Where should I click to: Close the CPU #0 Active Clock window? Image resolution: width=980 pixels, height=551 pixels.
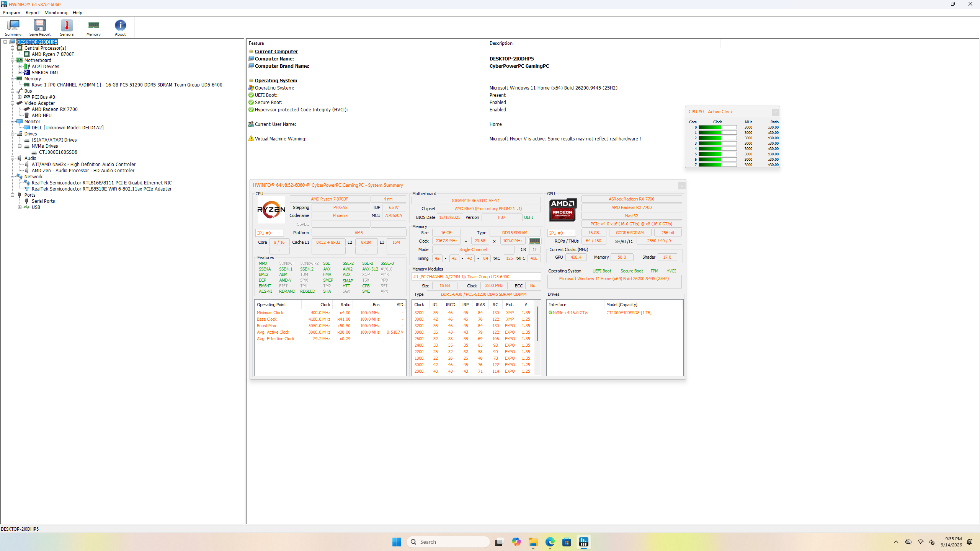click(x=776, y=112)
